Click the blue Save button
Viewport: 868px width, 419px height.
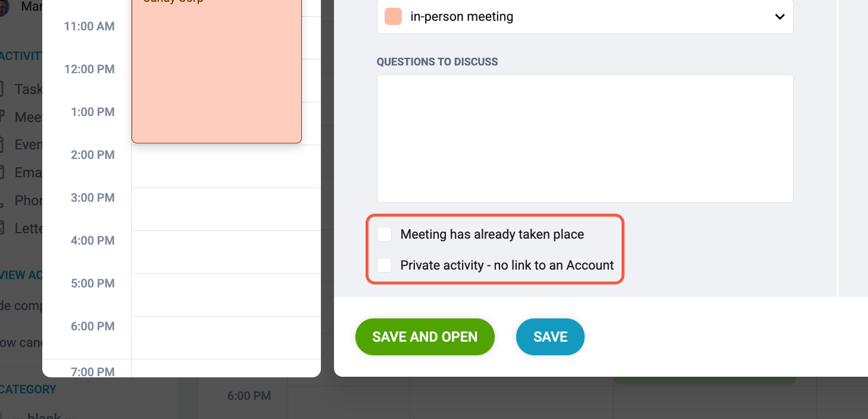tap(550, 337)
